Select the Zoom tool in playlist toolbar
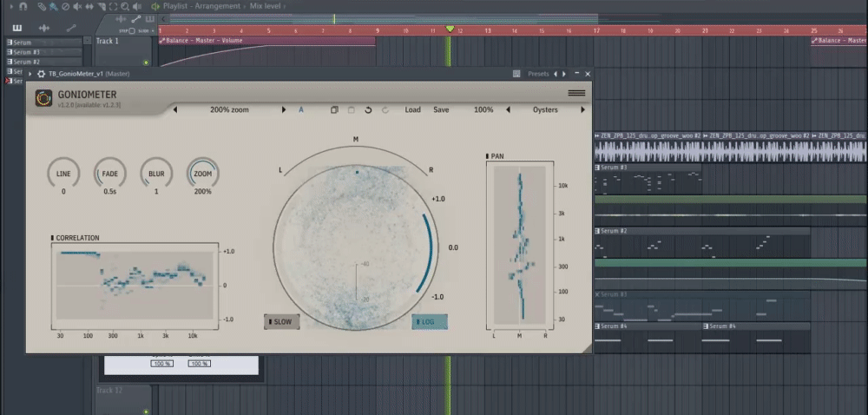The image size is (868, 415). point(125,6)
